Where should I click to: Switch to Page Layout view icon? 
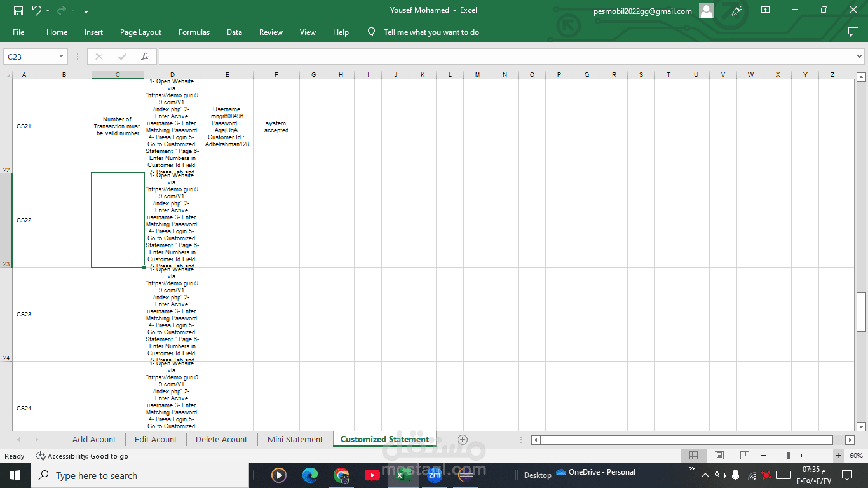click(719, 456)
